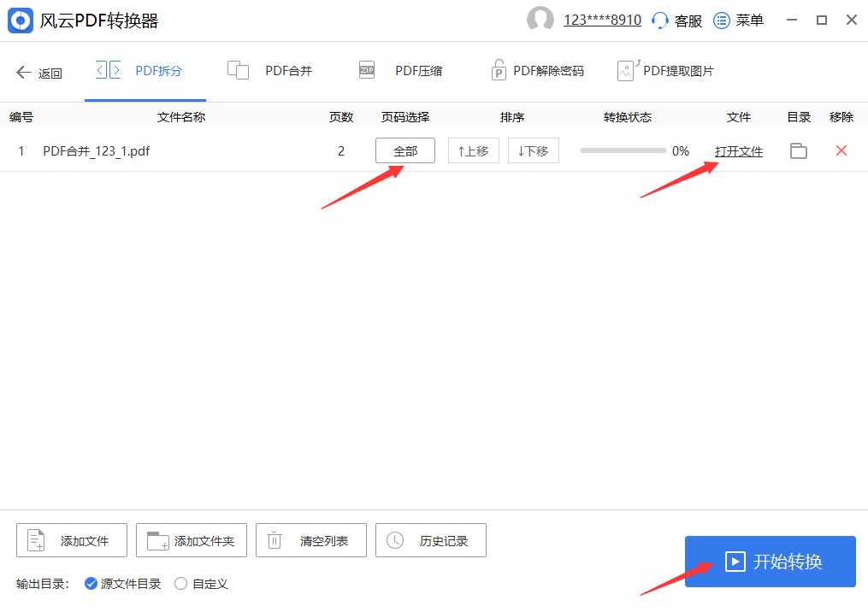Click the user avatar icon
This screenshot has height=612, width=868.
click(x=540, y=20)
